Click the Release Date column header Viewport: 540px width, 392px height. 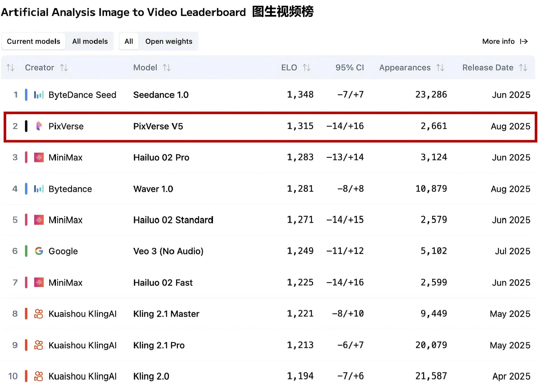(x=488, y=67)
